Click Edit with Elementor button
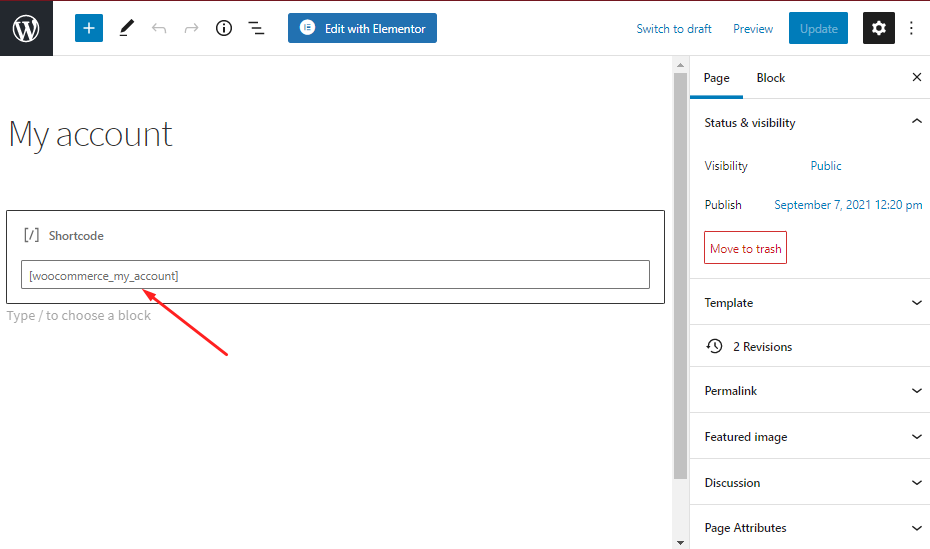 [362, 28]
